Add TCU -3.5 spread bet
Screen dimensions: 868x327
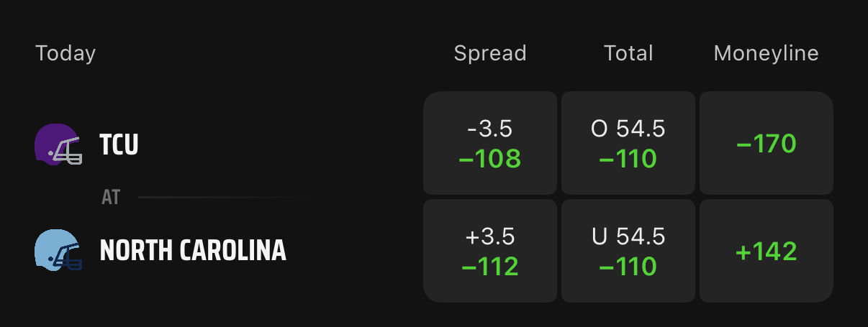490,143
